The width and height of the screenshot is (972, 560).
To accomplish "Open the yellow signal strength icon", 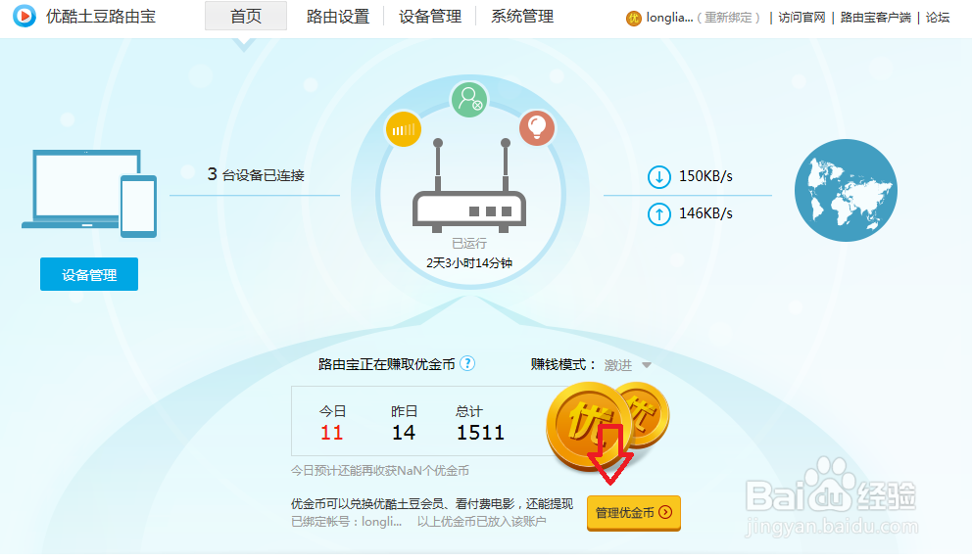I will point(404,129).
